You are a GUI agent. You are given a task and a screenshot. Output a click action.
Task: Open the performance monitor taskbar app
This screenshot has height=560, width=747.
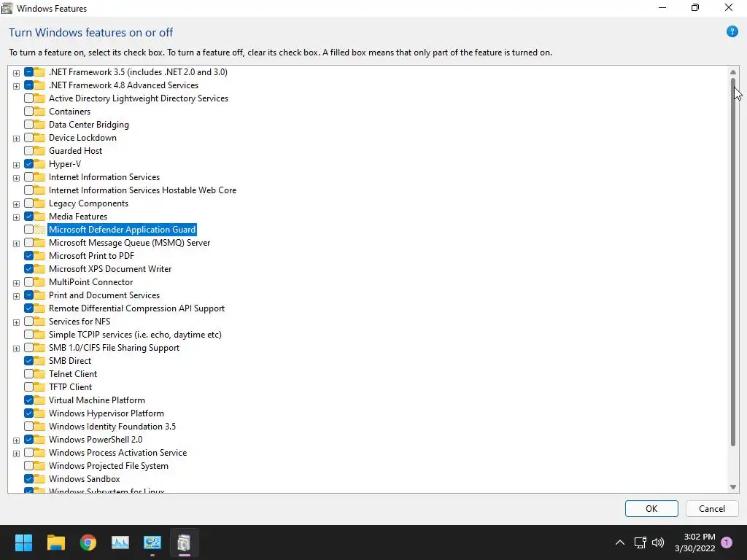pos(120,542)
